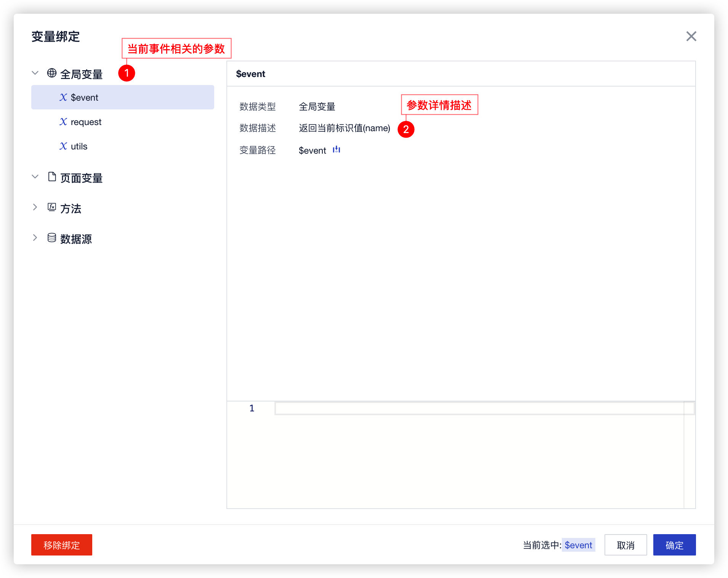The height and width of the screenshot is (578, 728).
Task: Click the fx function icon beside 方法
Action: tap(52, 207)
